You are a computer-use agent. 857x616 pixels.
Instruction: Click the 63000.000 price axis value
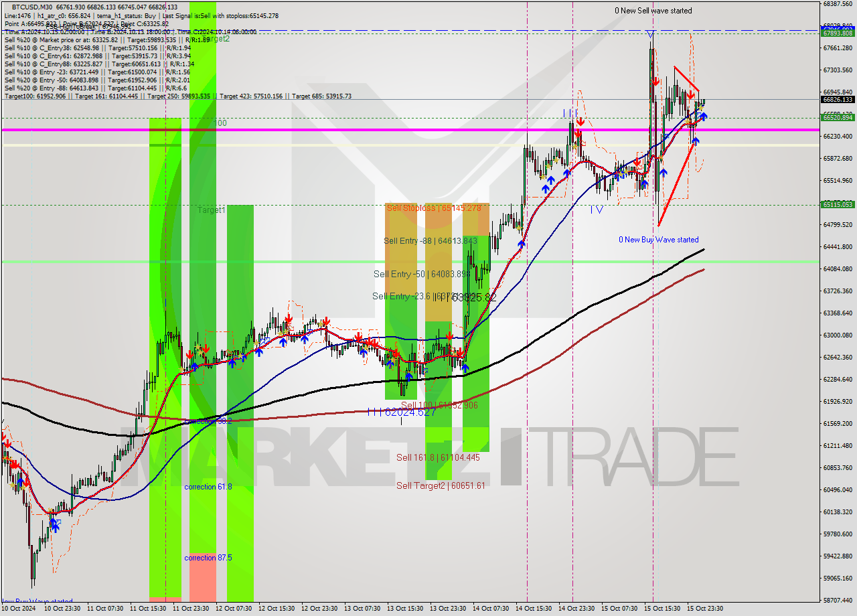click(838, 335)
